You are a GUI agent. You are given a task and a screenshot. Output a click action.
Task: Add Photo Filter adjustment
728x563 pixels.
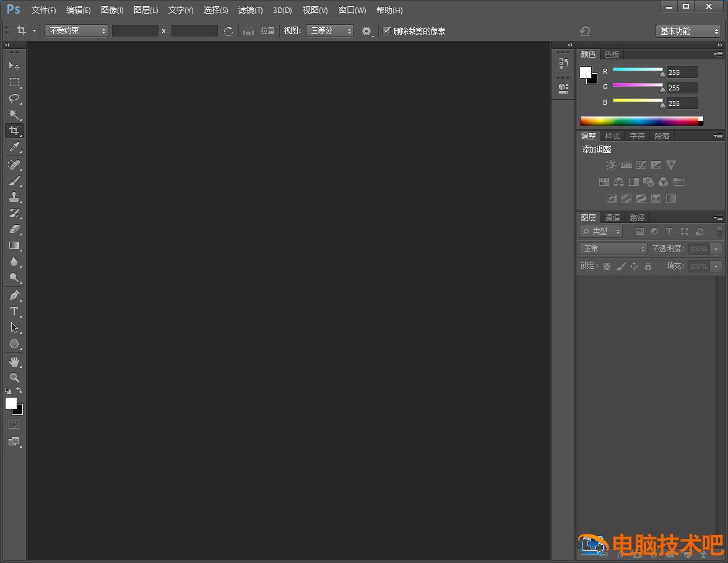click(x=648, y=181)
